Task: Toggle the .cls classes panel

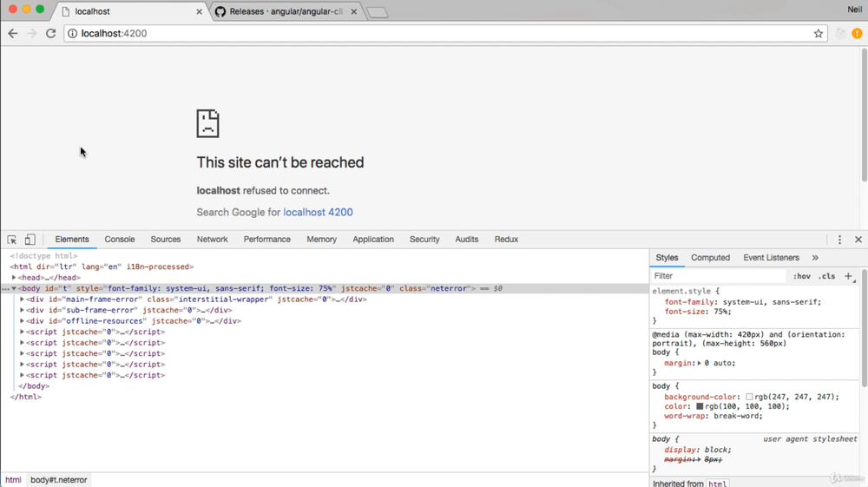Action: click(826, 276)
